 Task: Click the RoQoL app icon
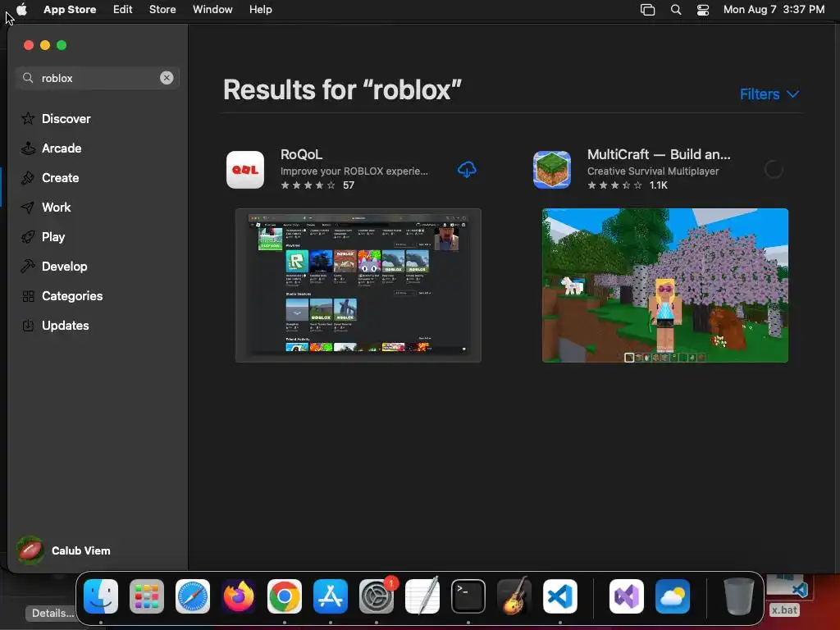pyautogui.click(x=245, y=170)
